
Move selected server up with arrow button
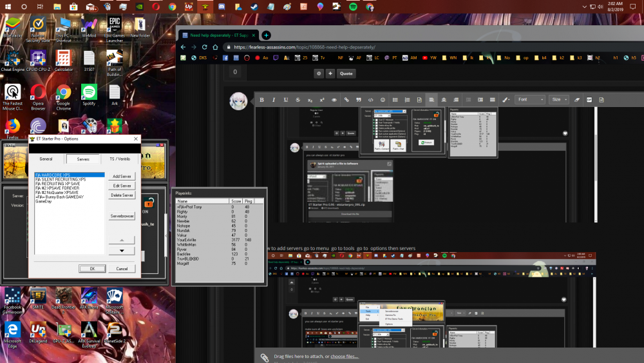[x=122, y=240]
